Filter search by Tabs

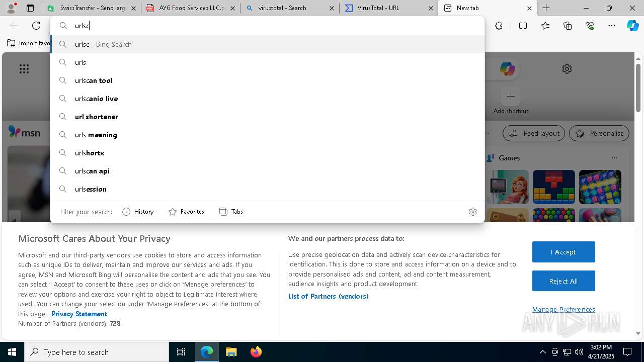(x=231, y=212)
